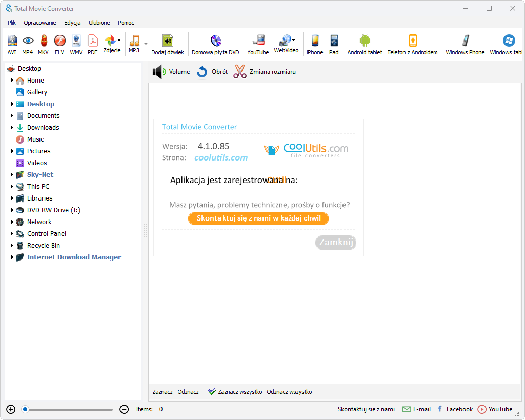Screen dimensions: 525x420
Task: Open the Plik menu
Action: pos(12,23)
